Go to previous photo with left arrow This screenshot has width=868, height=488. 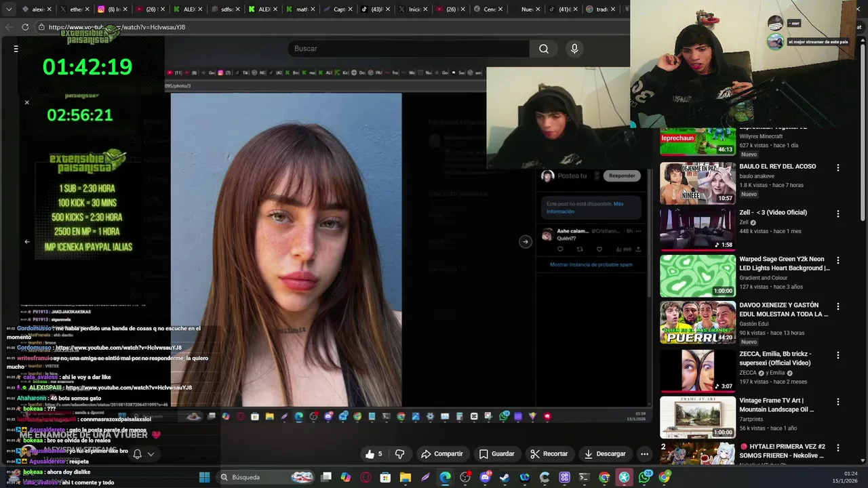click(x=27, y=241)
